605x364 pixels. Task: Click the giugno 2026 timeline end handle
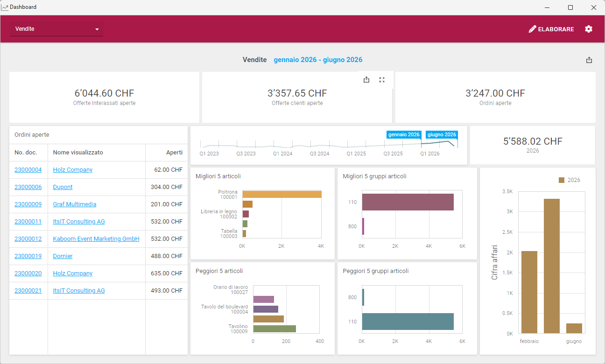coord(442,135)
